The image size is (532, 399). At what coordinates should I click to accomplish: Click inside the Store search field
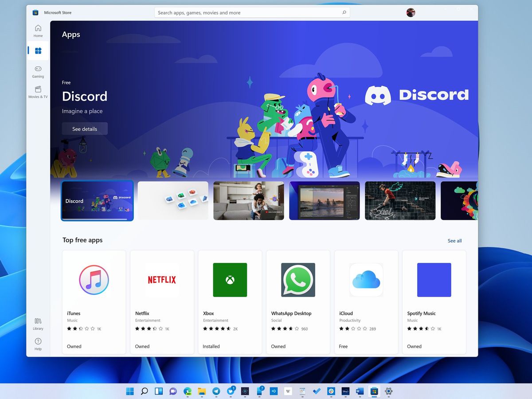click(x=248, y=12)
